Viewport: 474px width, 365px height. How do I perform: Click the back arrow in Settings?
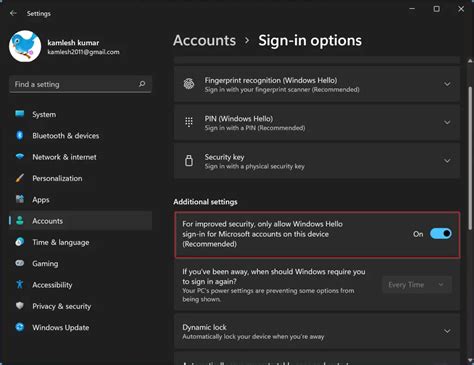pos(13,13)
